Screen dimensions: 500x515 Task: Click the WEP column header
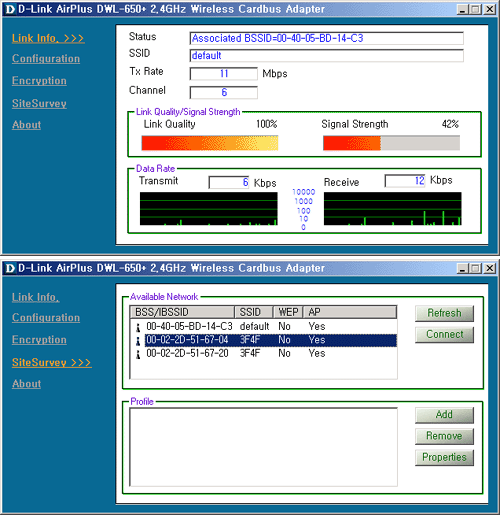click(x=288, y=312)
